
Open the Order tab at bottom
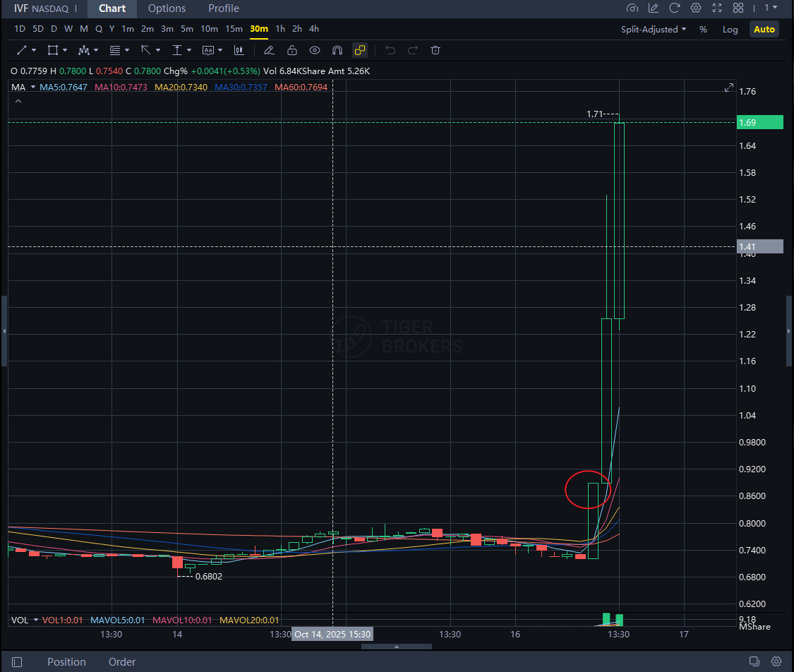[x=122, y=662]
